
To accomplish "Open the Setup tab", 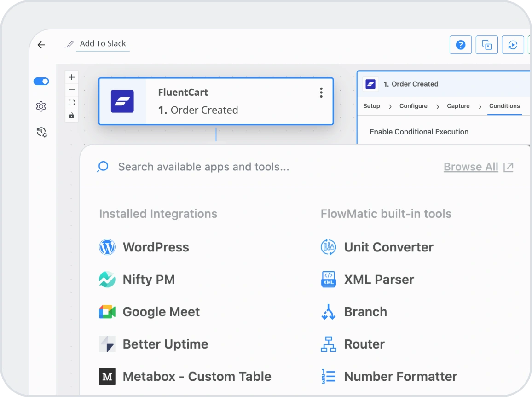I will [x=371, y=106].
